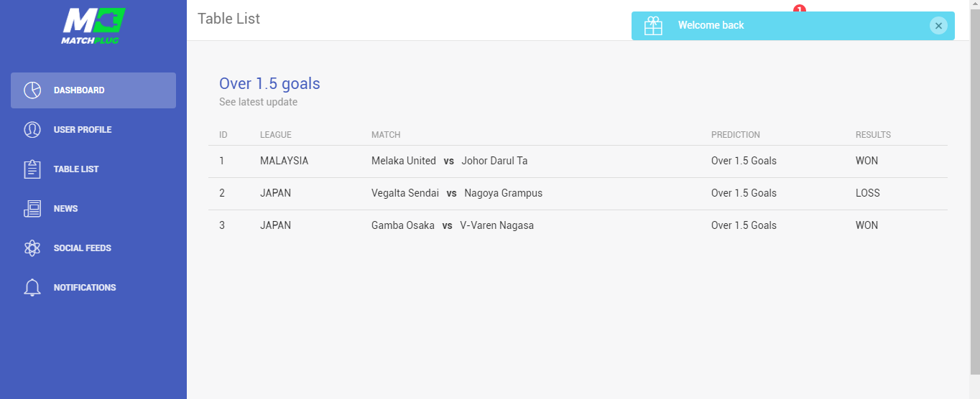This screenshot has width=980, height=399.
Task: Click the MatchPlug logo
Action: [x=93, y=27]
